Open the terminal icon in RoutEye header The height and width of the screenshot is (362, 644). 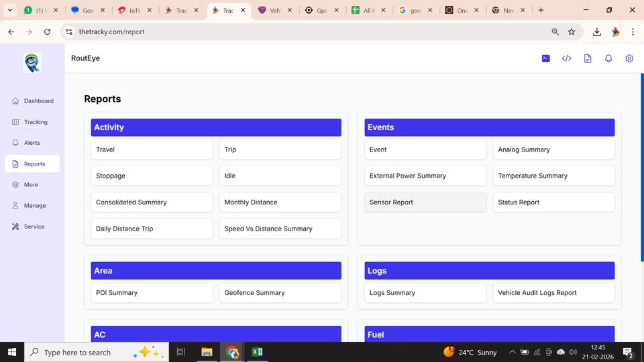click(545, 58)
